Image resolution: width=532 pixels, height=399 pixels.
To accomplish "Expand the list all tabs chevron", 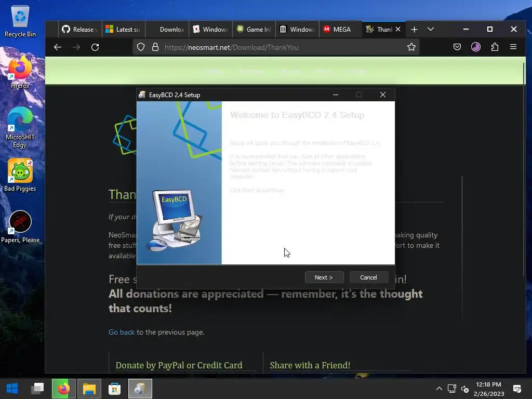I will click(431, 30).
